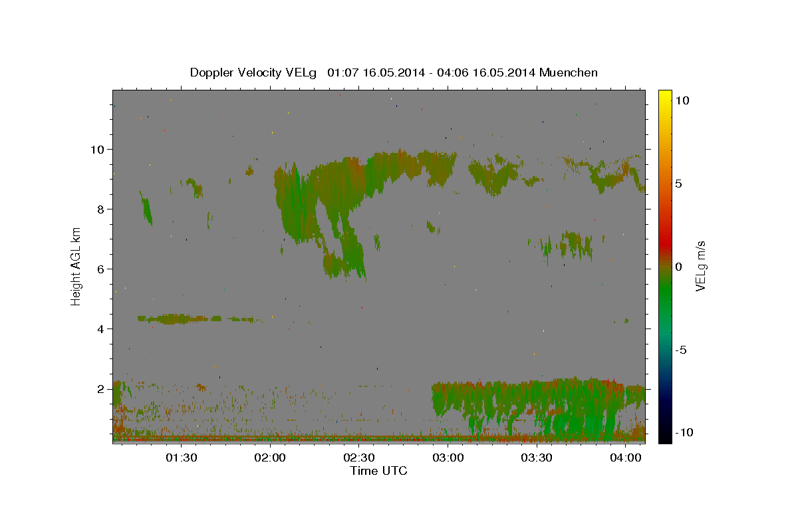The image size is (798, 532).
Task: Click the height tick label 2
Action: tap(102, 389)
